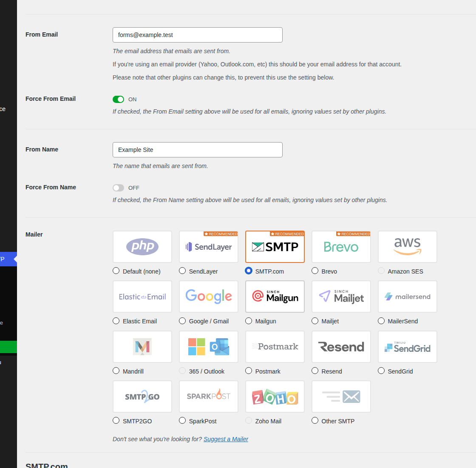This screenshot has height=468, width=476.
Task: Choose the SparkPost logo card
Action: point(209,397)
